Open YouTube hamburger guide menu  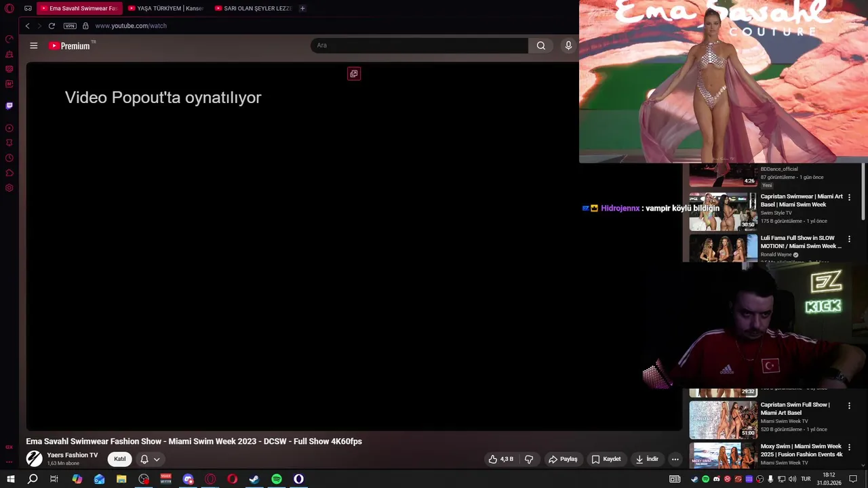34,45
